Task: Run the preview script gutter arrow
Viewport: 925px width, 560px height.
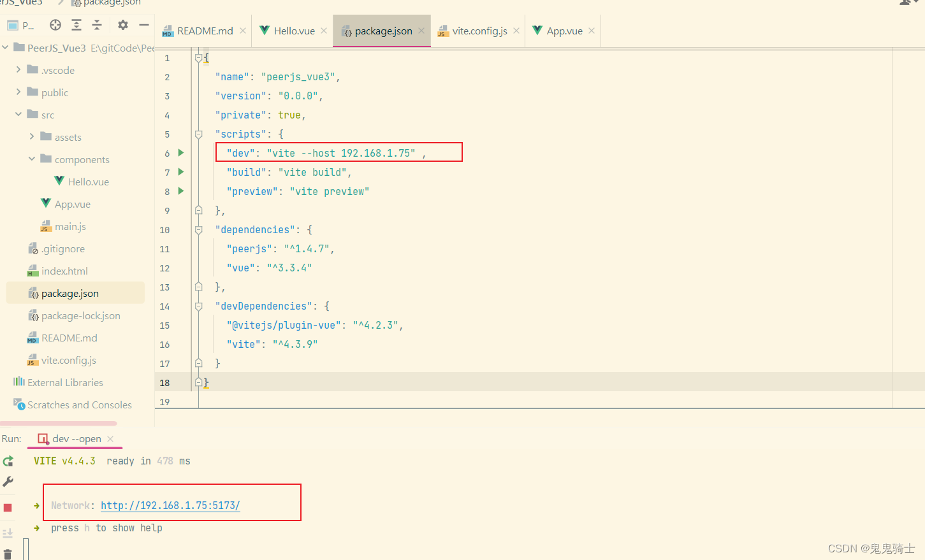Action: pyautogui.click(x=181, y=191)
